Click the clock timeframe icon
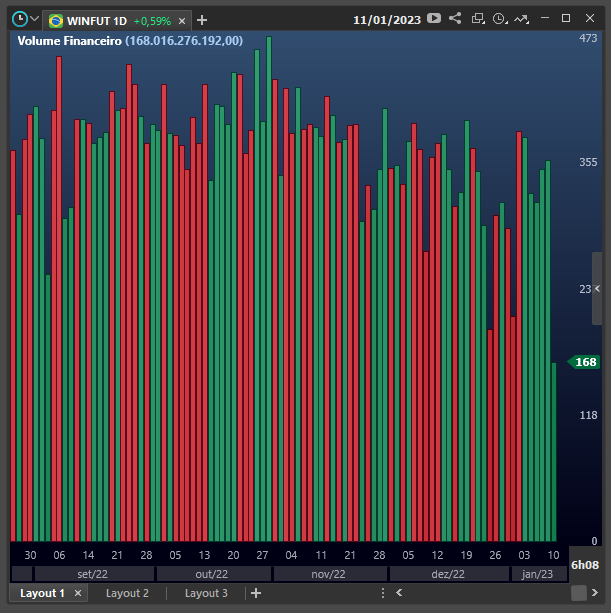 point(20,19)
